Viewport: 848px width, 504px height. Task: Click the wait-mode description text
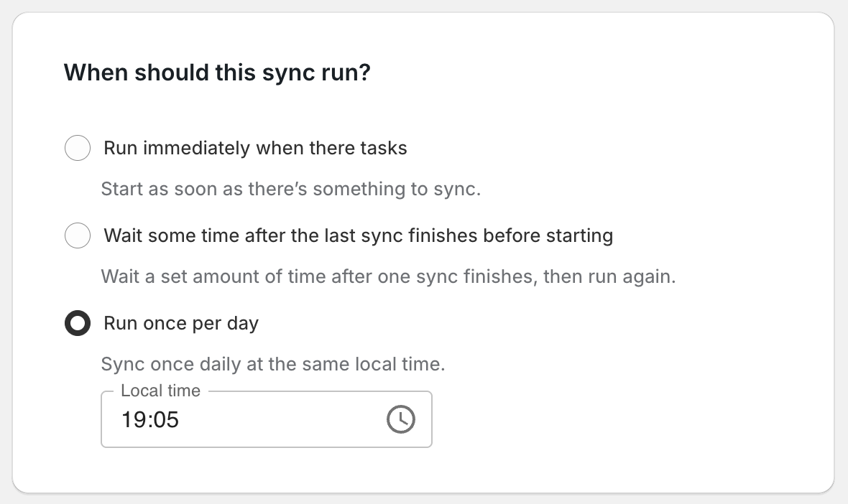coord(388,276)
